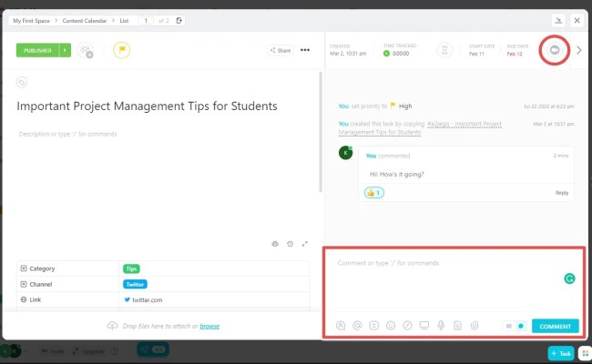This screenshot has width=592, height=364.
Task: Click the @ mention icon
Action: point(357,325)
